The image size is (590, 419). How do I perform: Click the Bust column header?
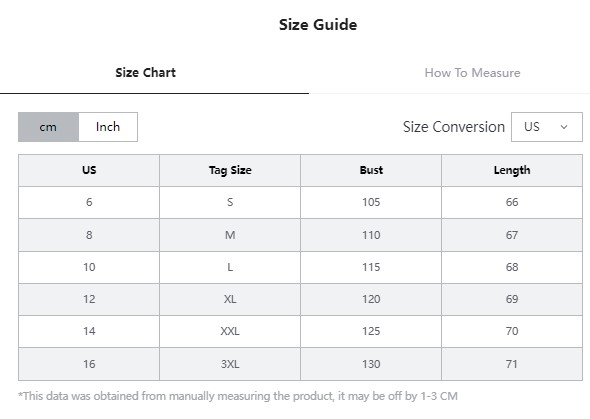(371, 170)
